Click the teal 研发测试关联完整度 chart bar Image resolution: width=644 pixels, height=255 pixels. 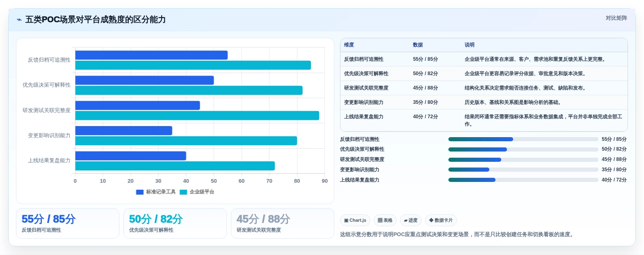point(197,115)
